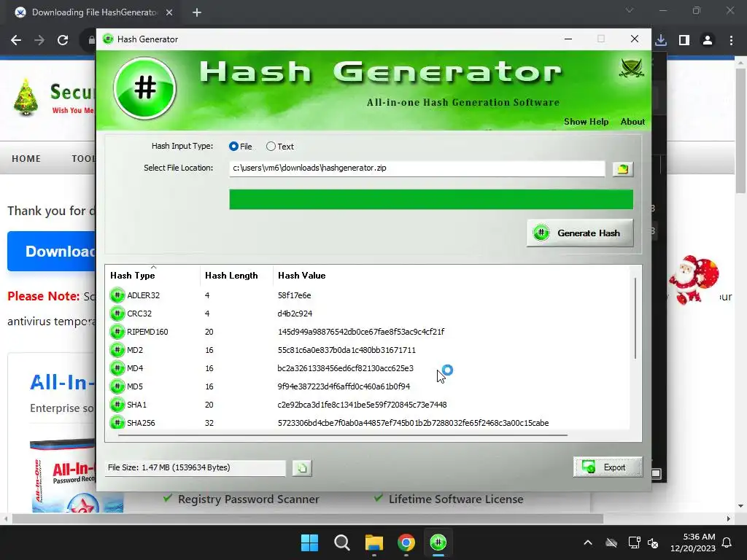Open Chrome downloads icon in toolbar
This screenshot has height=560, width=747.
pyautogui.click(x=661, y=40)
